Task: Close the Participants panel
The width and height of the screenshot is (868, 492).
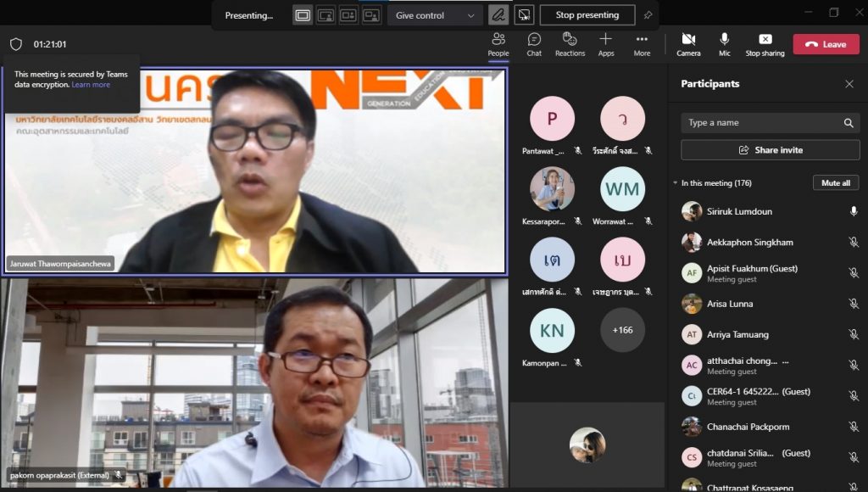Action: (849, 84)
